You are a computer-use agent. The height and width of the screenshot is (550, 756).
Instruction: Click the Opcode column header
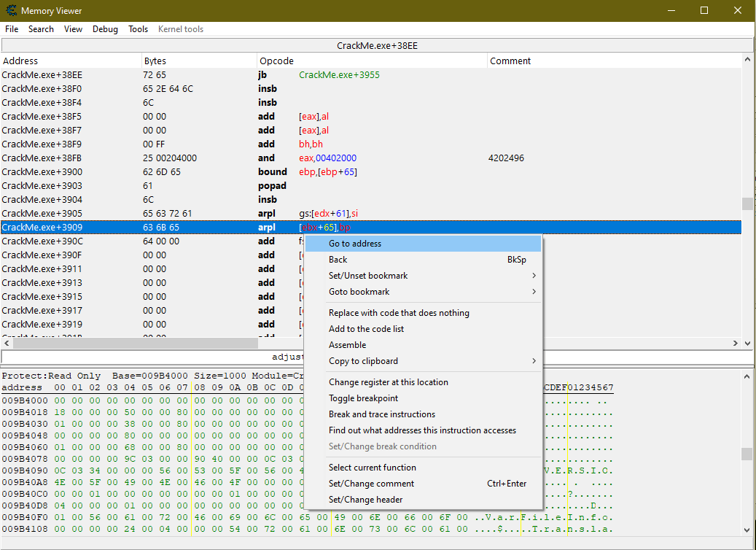(x=373, y=61)
